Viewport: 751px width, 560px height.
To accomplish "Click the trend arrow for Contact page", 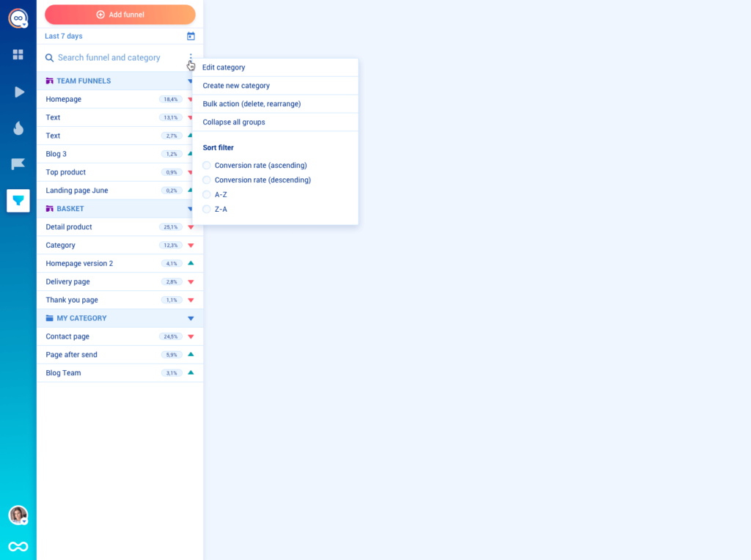I will tap(191, 337).
